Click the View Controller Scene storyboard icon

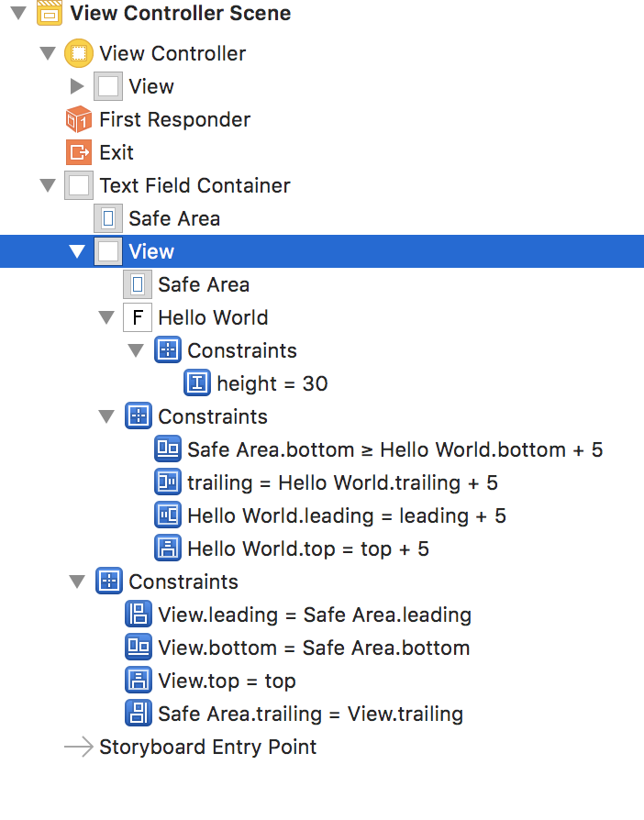point(50,14)
